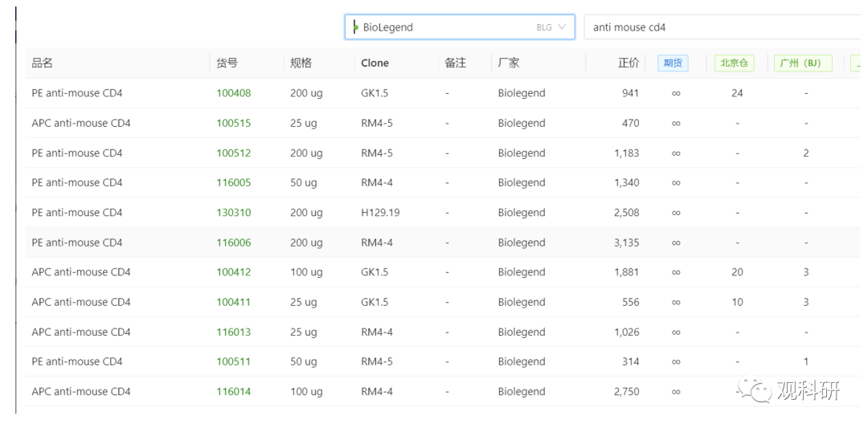This screenshot has height=428, width=868.
Task: Click the dropdown chevron next to BLG
Action: pos(562,27)
